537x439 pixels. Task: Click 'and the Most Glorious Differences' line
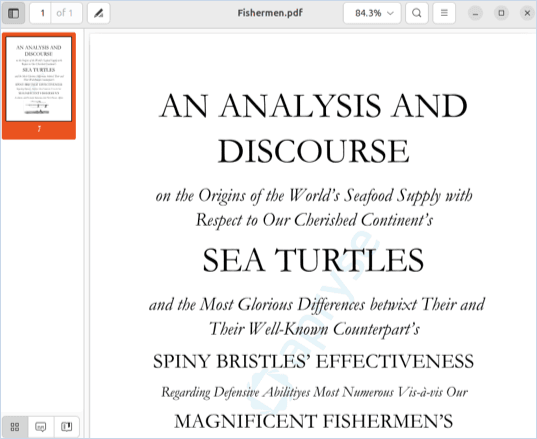coord(317,304)
